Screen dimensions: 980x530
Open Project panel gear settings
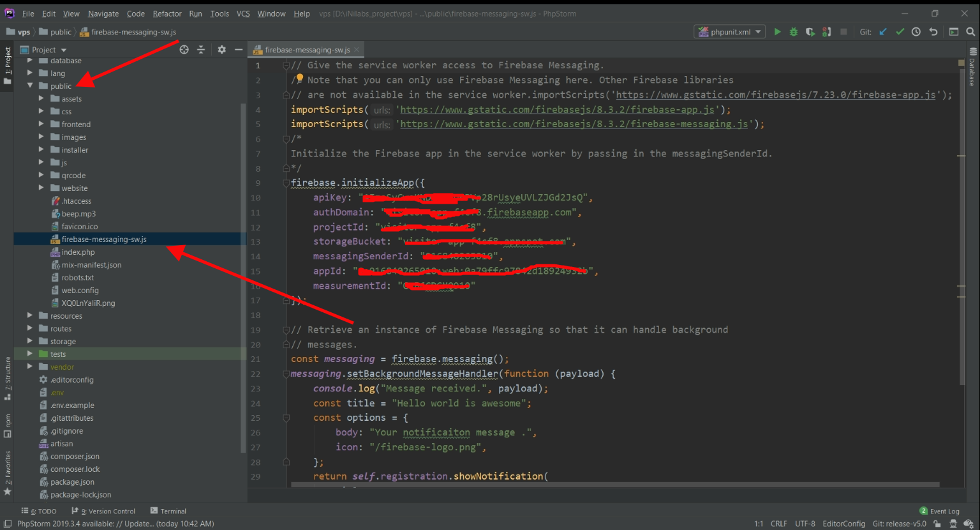[221, 50]
